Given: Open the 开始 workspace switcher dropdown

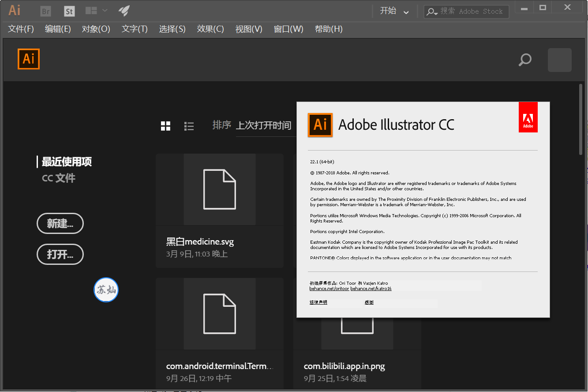Looking at the screenshot, I should tap(394, 11).
